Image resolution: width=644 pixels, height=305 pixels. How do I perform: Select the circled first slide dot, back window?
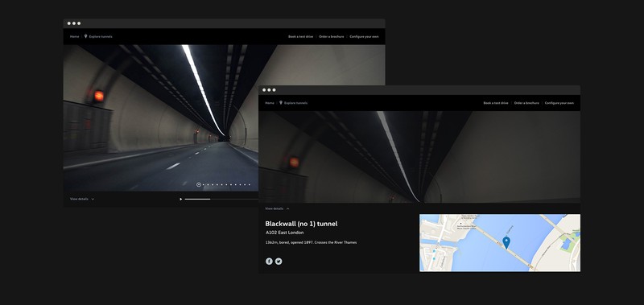(199, 185)
